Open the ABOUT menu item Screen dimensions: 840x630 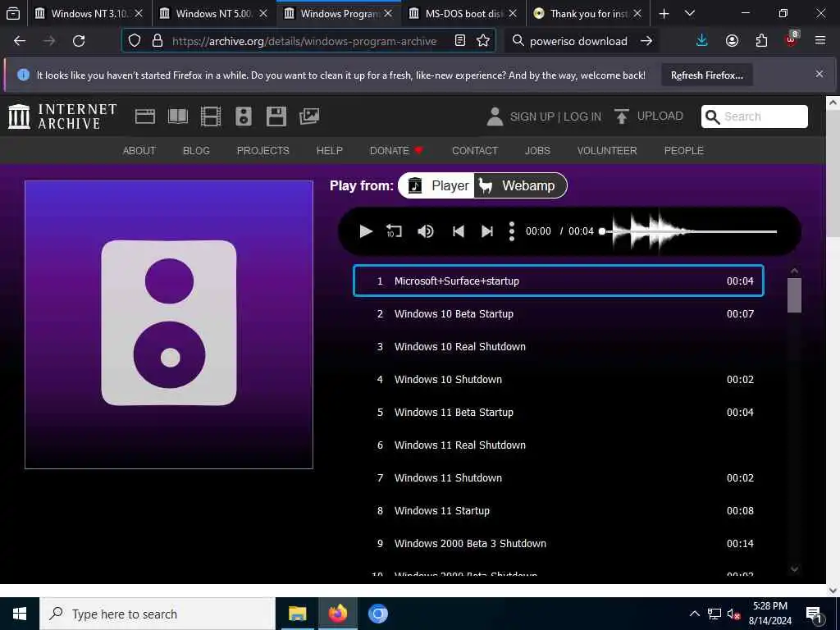coord(139,151)
